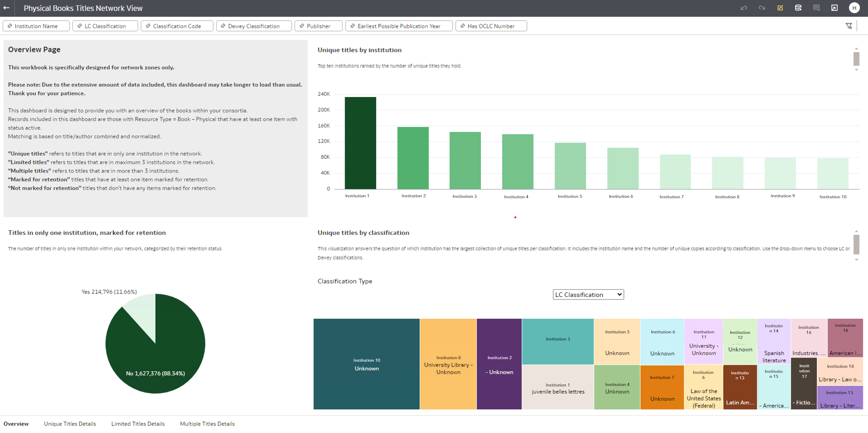Viewport: 868px width, 433px height.
Task: Click the Institution 8 University Library tile
Action: point(448,364)
